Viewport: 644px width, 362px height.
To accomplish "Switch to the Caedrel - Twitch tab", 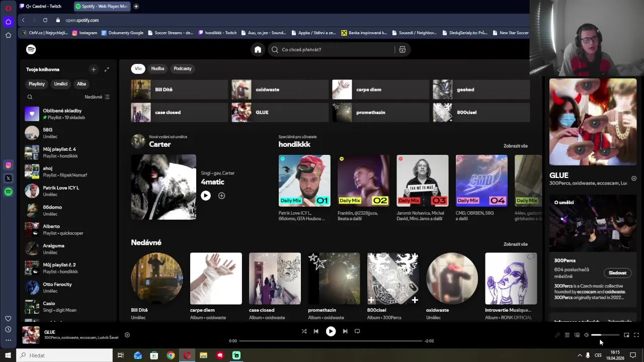I will pos(43,7).
